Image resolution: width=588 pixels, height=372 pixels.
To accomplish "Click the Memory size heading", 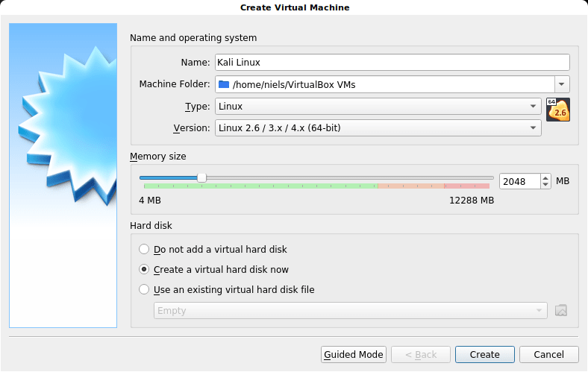I will (x=158, y=157).
